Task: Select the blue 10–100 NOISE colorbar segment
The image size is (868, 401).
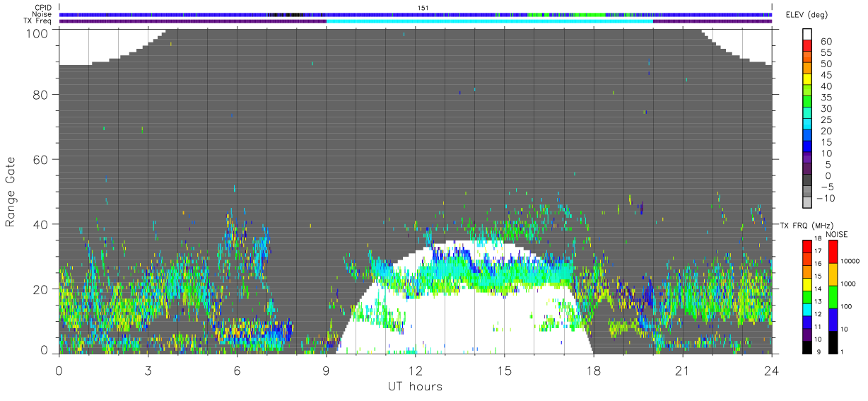Action: tap(833, 319)
